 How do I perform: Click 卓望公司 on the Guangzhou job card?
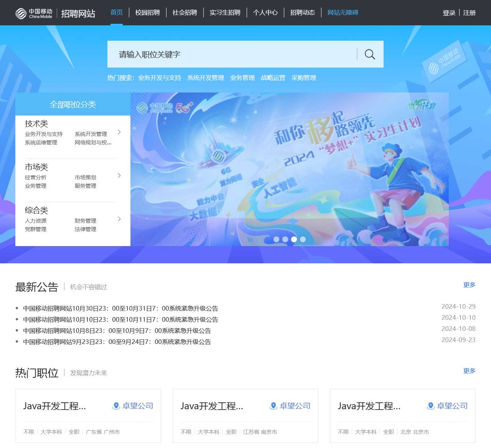click(138, 406)
